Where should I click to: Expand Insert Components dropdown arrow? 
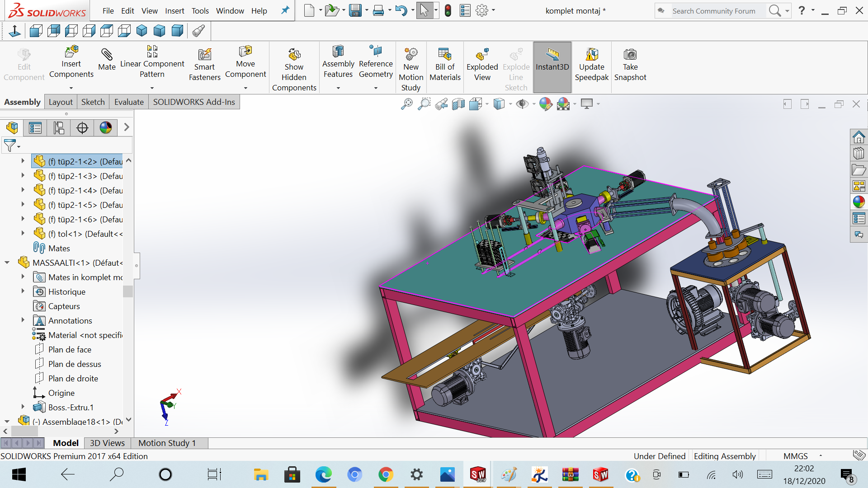point(71,88)
